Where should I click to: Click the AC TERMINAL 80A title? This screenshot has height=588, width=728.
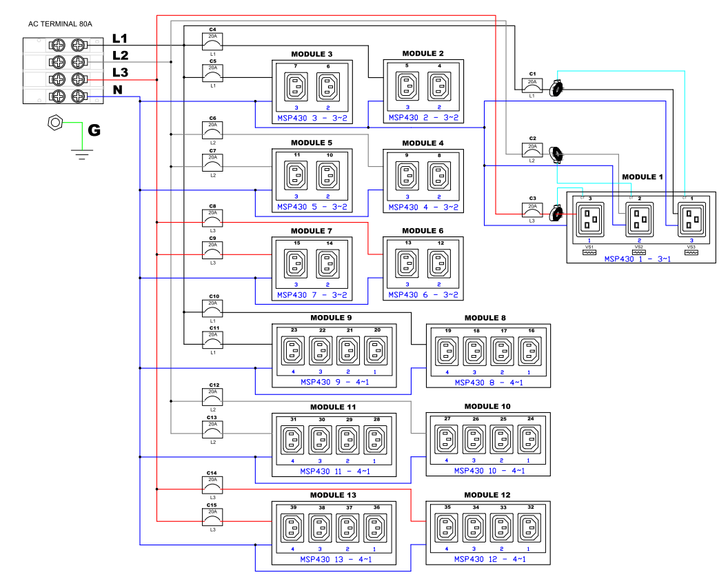(60, 24)
